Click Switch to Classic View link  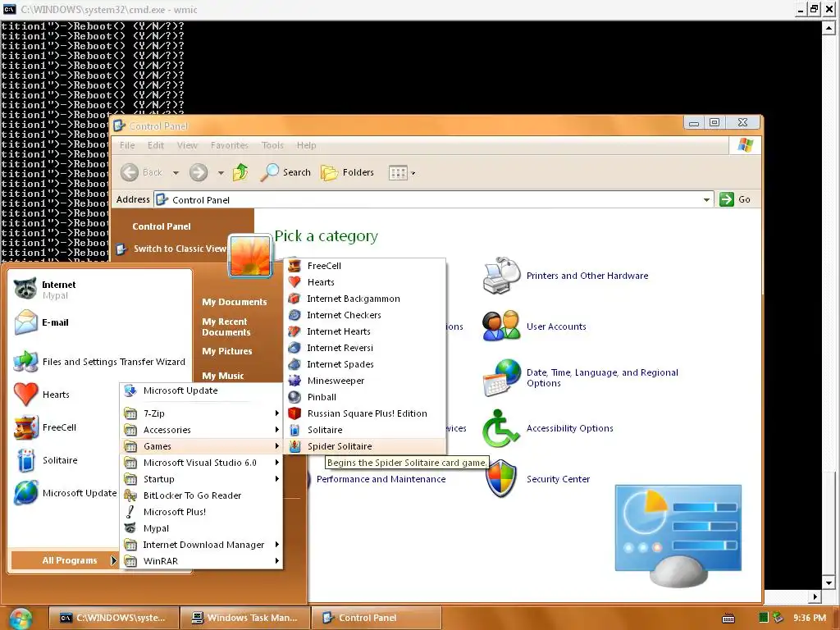(180, 249)
